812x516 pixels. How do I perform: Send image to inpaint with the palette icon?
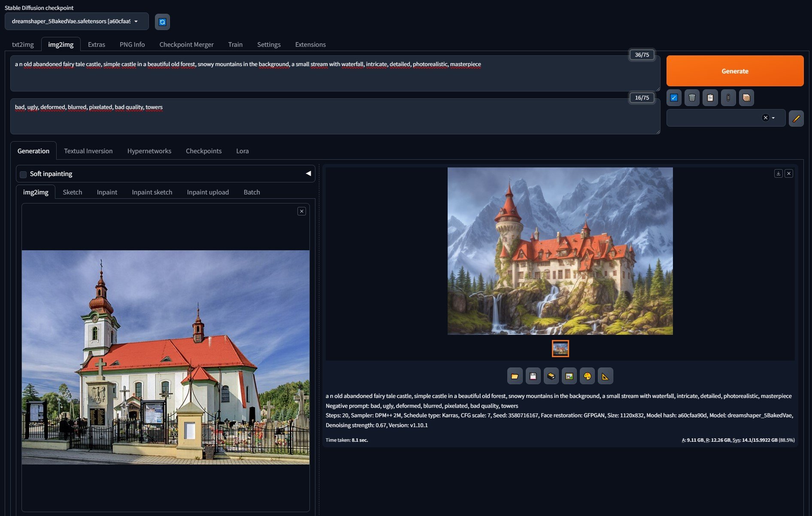click(x=587, y=376)
